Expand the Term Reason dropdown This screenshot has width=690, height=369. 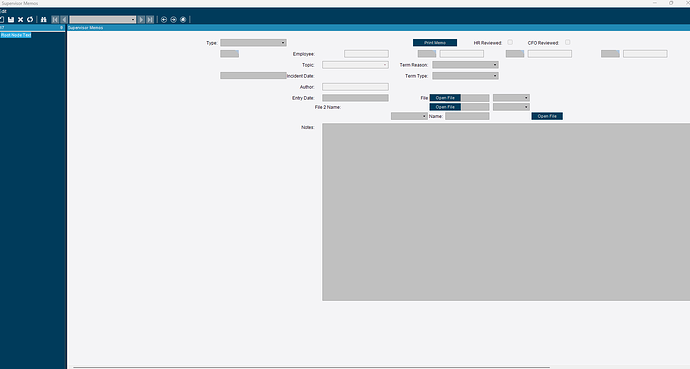click(x=465, y=65)
